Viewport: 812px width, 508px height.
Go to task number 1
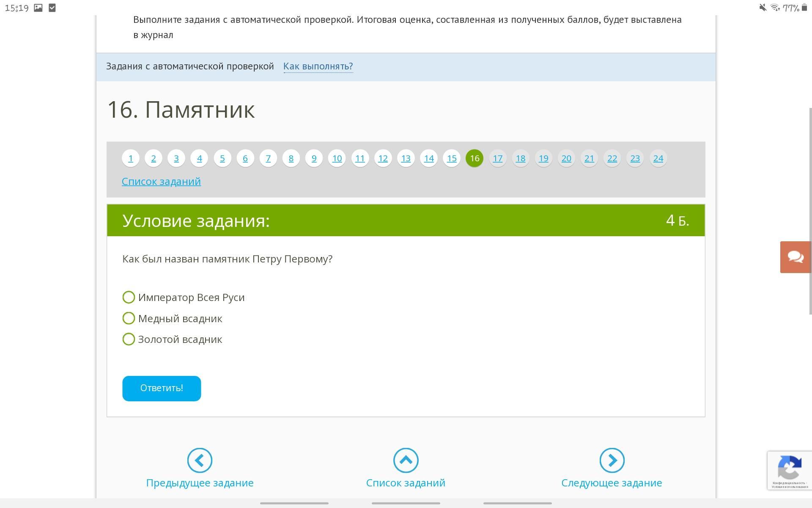(131, 158)
